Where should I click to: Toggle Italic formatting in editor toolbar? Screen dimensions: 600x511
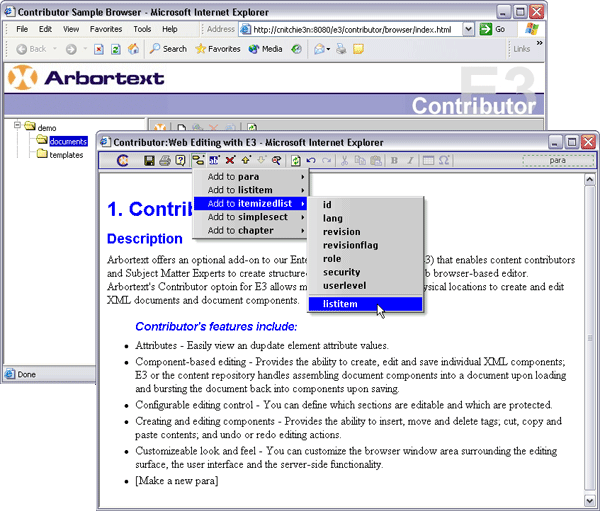pos(410,160)
